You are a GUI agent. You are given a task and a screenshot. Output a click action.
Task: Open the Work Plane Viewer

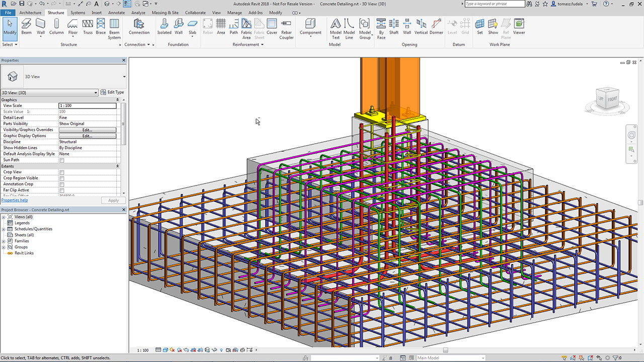(519, 27)
